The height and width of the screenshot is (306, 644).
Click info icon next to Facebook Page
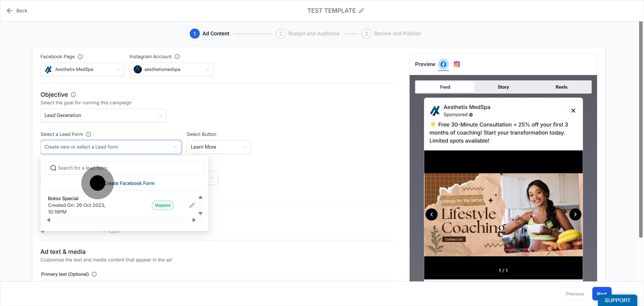[80, 57]
